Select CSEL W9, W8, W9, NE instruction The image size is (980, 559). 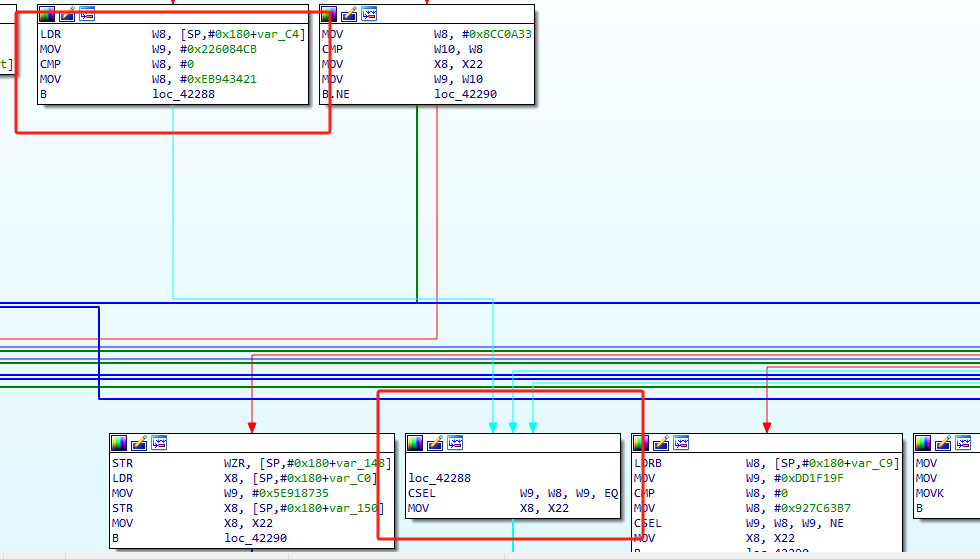[x=739, y=523]
